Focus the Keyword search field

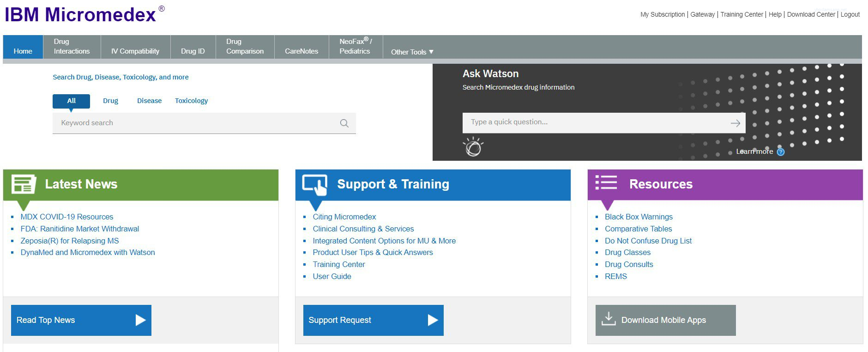pos(204,123)
